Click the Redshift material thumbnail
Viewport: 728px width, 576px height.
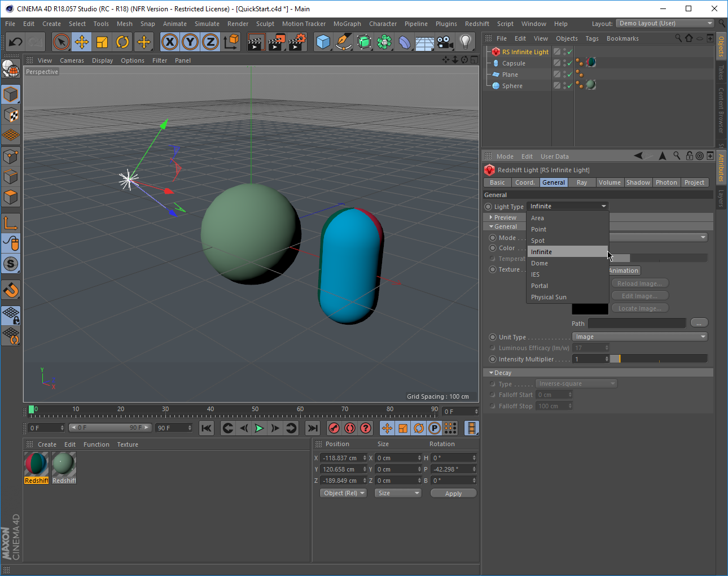(36, 463)
